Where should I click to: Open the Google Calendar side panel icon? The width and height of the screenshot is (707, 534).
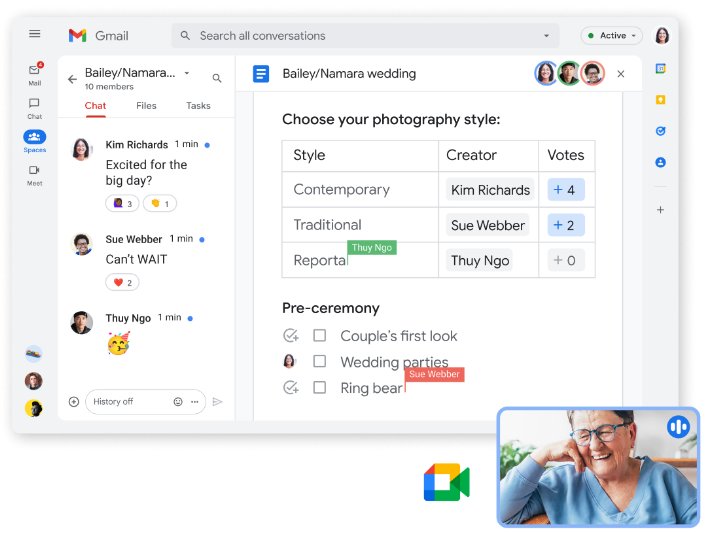click(661, 69)
